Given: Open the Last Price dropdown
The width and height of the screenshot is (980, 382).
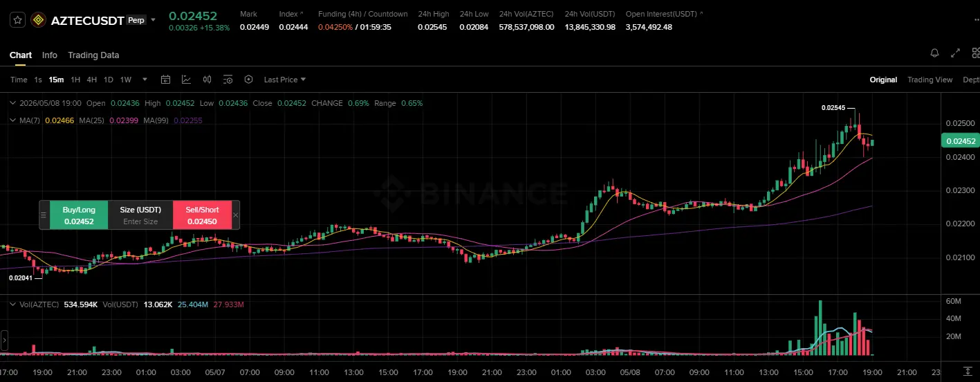Looking at the screenshot, I should click(285, 80).
